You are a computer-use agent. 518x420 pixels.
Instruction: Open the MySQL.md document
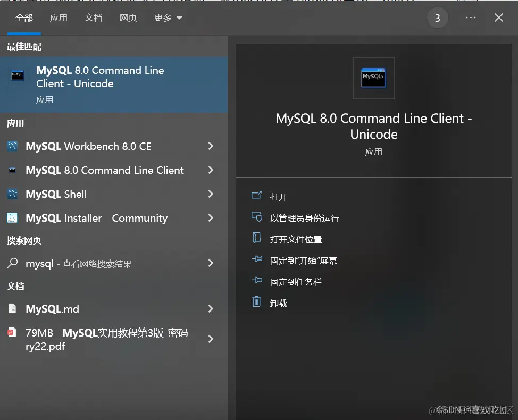(x=114, y=308)
